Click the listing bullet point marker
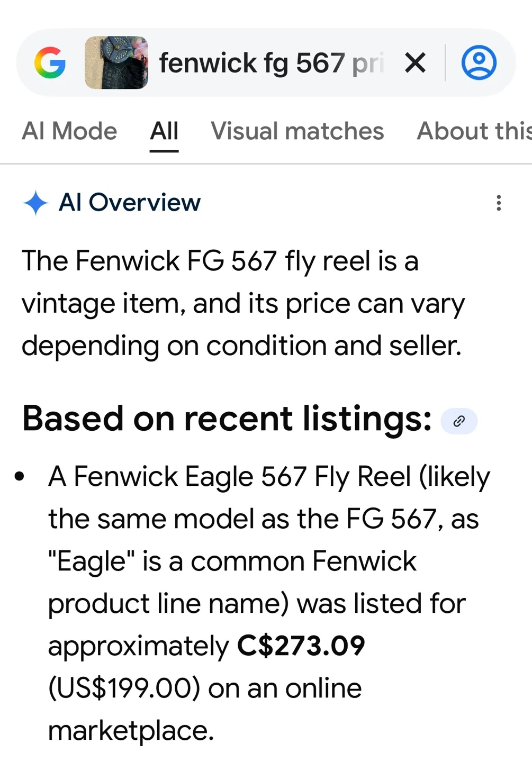Screen dimensions: 532x762 [20, 477]
